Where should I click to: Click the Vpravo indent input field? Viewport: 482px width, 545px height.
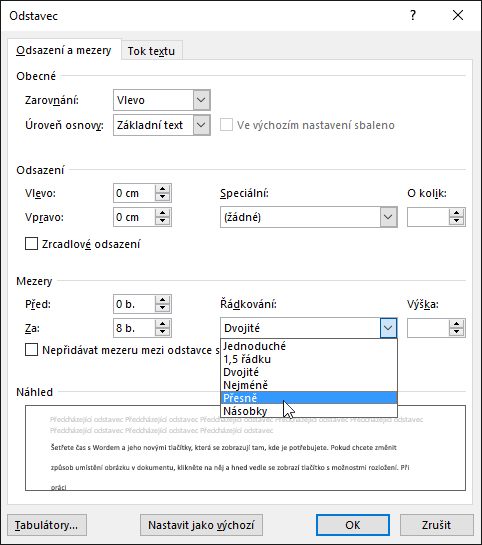click(134, 217)
